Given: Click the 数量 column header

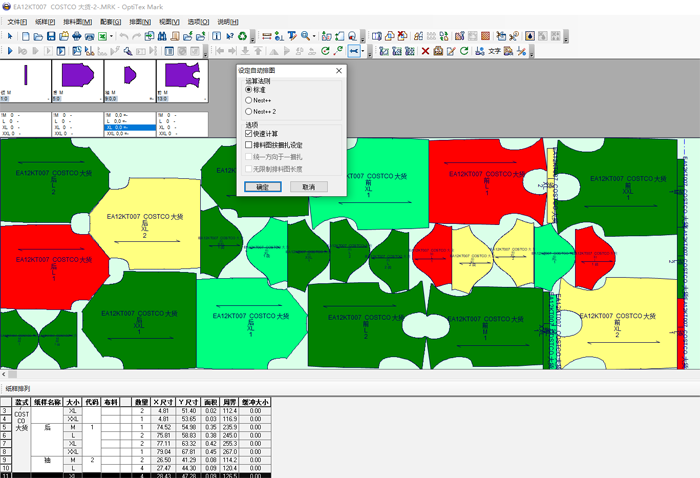Looking at the screenshot, I should [142, 402].
